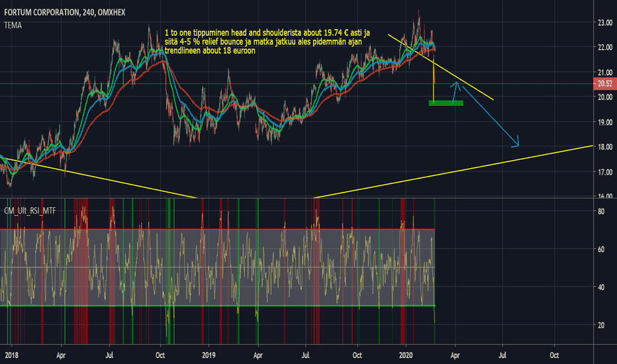
Task: Click the current price tag 20.52
Action: tap(605, 83)
